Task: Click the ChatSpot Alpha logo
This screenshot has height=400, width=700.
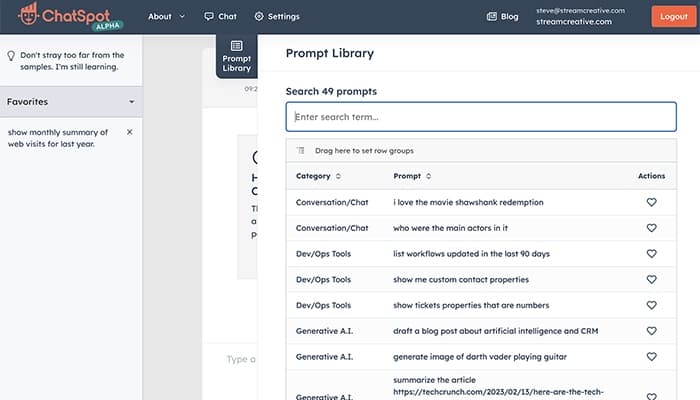Action: 70,17
